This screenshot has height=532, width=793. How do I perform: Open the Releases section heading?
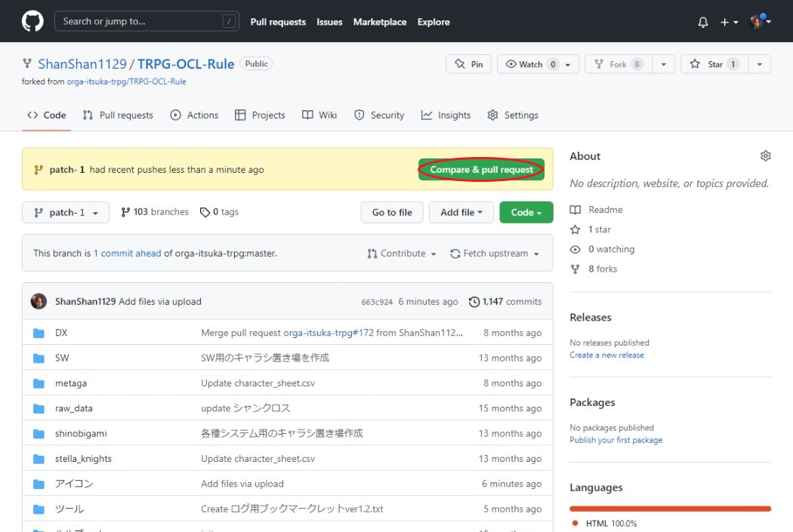(x=591, y=317)
